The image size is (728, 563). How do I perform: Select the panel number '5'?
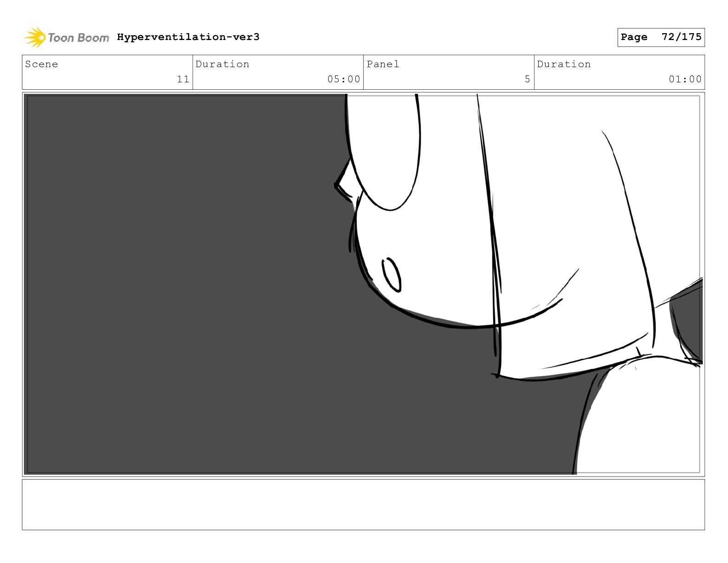pos(527,79)
